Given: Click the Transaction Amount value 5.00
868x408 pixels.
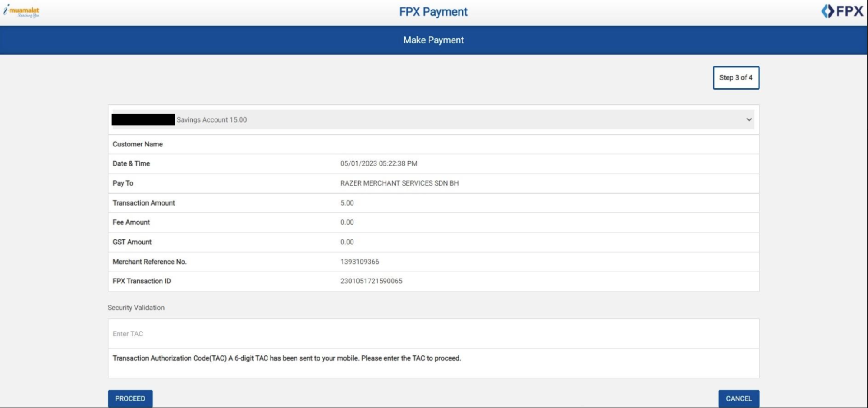Looking at the screenshot, I should tap(347, 203).
